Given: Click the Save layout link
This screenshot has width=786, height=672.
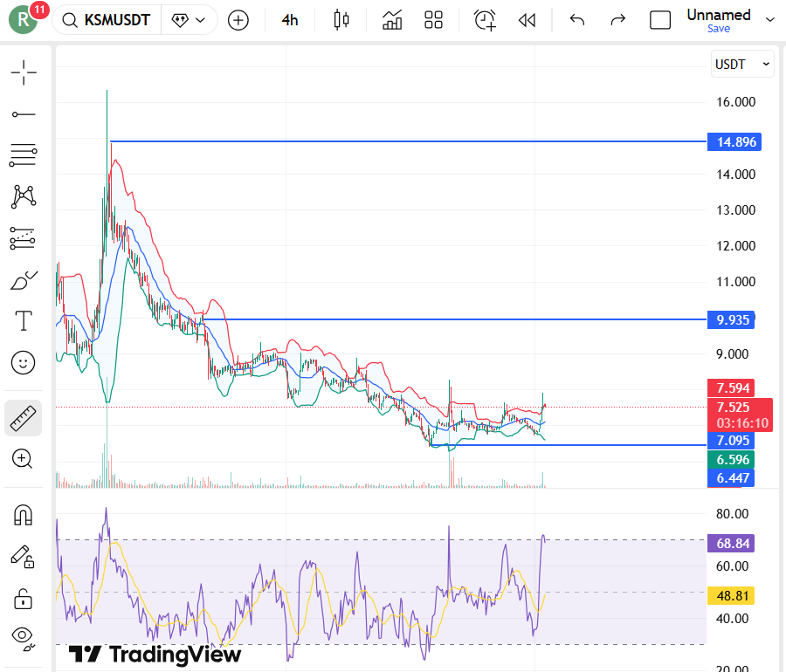Looking at the screenshot, I should click(x=719, y=29).
